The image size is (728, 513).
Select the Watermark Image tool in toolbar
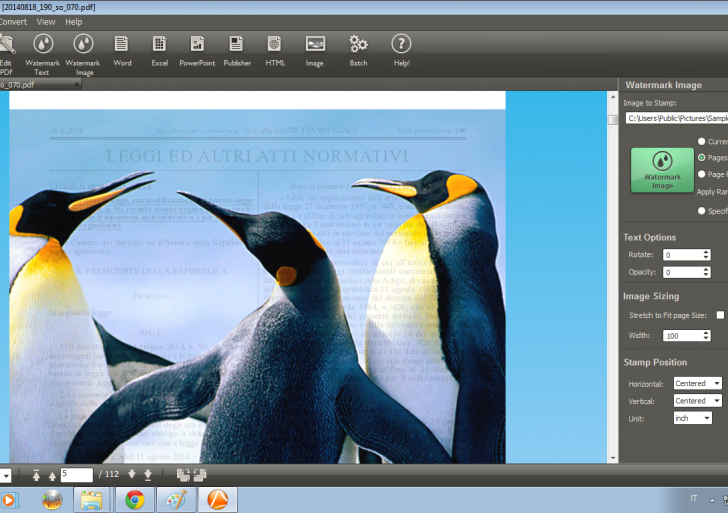(x=83, y=53)
